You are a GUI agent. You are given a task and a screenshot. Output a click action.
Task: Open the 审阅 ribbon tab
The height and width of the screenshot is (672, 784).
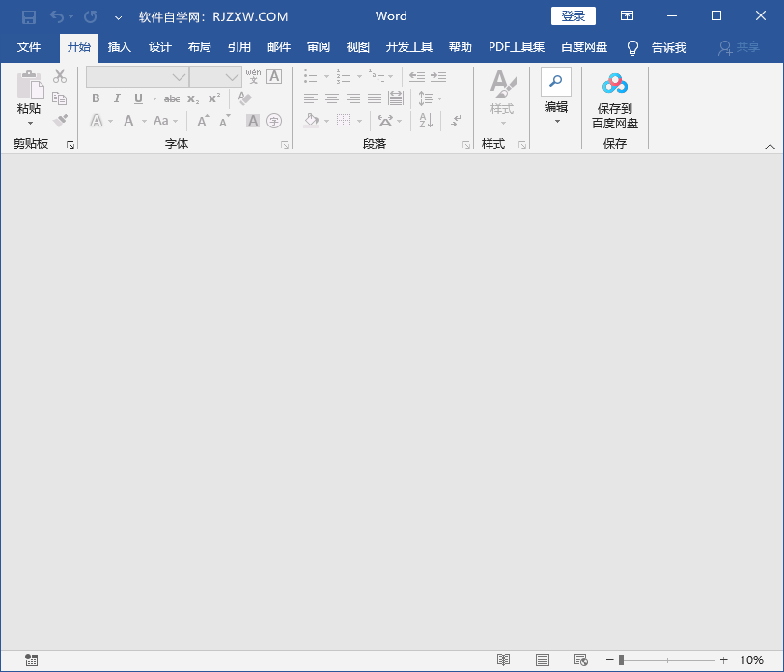[x=318, y=46]
